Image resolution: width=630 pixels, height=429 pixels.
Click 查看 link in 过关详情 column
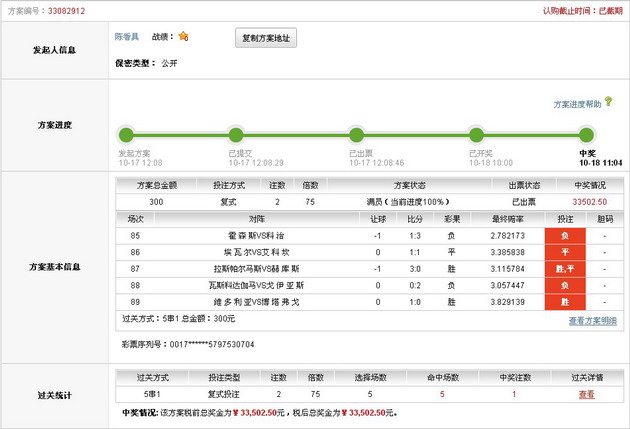click(x=585, y=394)
